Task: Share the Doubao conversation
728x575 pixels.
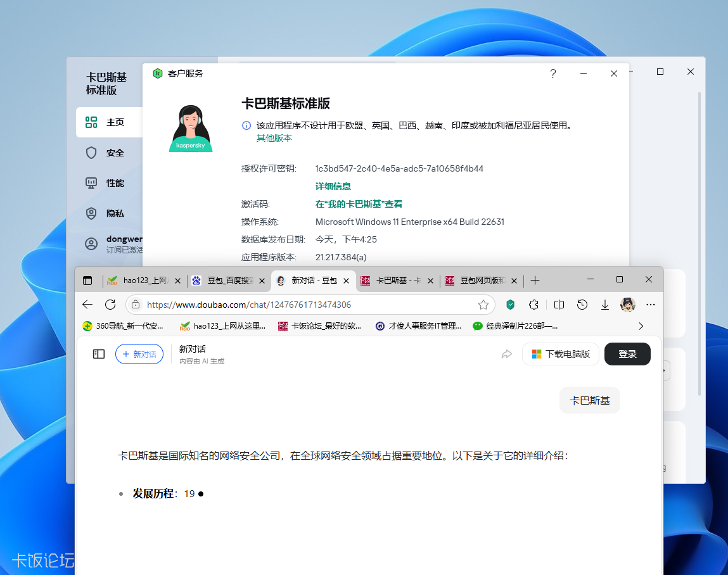Action: tap(506, 354)
